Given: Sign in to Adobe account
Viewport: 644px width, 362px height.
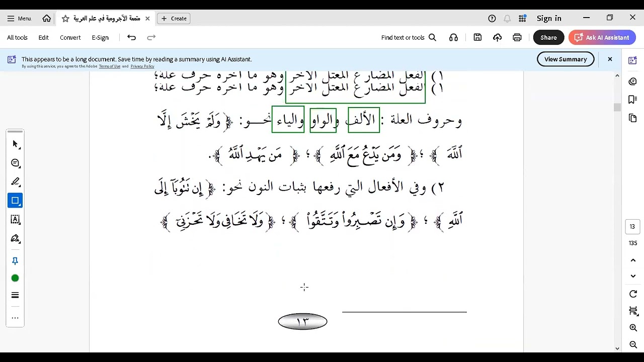Looking at the screenshot, I should (x=549, y=19).
